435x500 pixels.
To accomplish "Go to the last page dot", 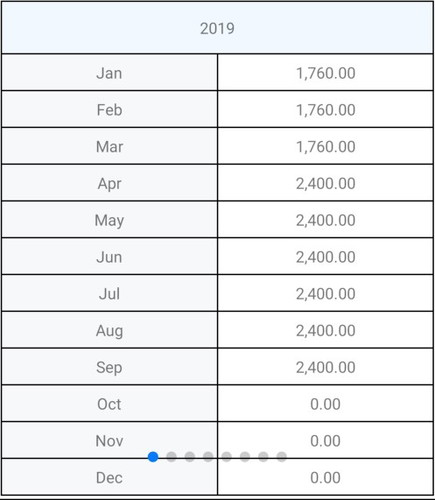I will (x=281, y=457).
